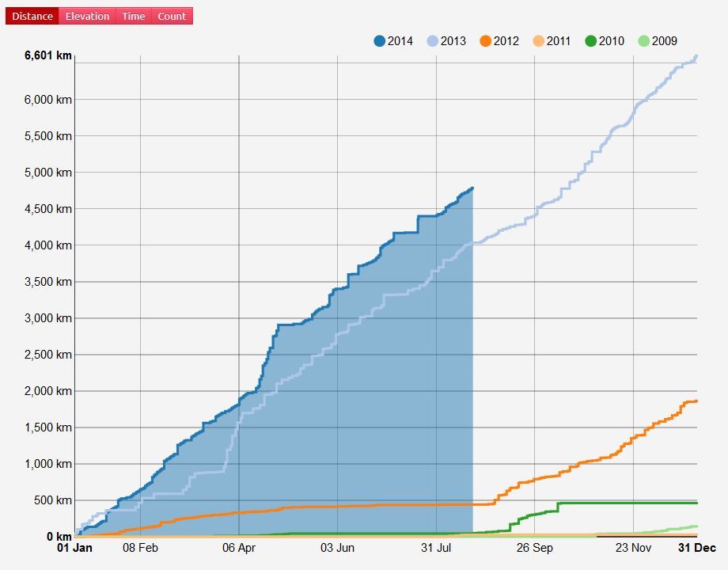Screen dimensions: 728x570
Task: Click the 2010 dark green legend circle
Action: (x=590, y=41)
